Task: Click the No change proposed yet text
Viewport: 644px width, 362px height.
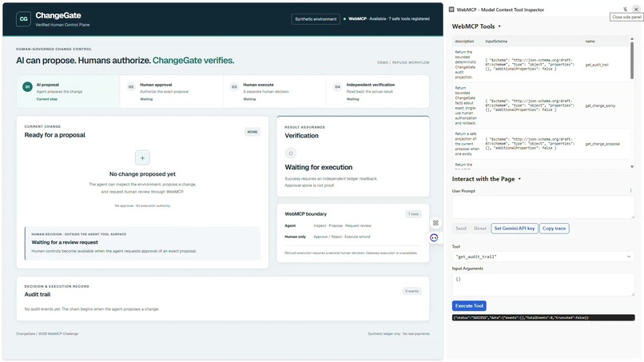Action: 142,174
